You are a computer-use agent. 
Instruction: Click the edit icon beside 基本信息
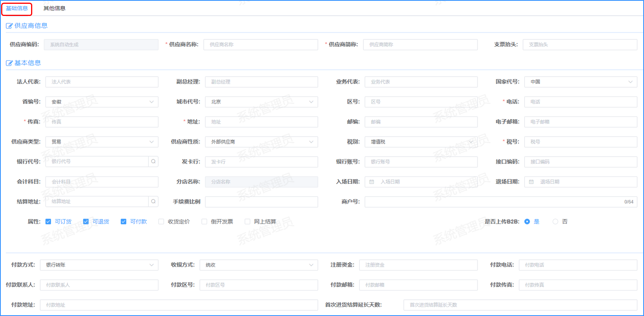pyautogui.click(x=9, y=63)
